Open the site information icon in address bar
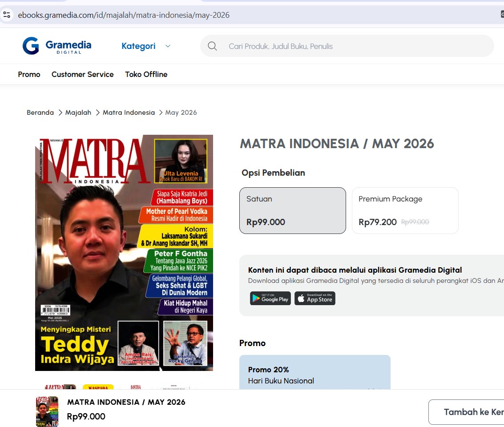The image size is (504, 427). pyautogui.click(x=7, y=15)
